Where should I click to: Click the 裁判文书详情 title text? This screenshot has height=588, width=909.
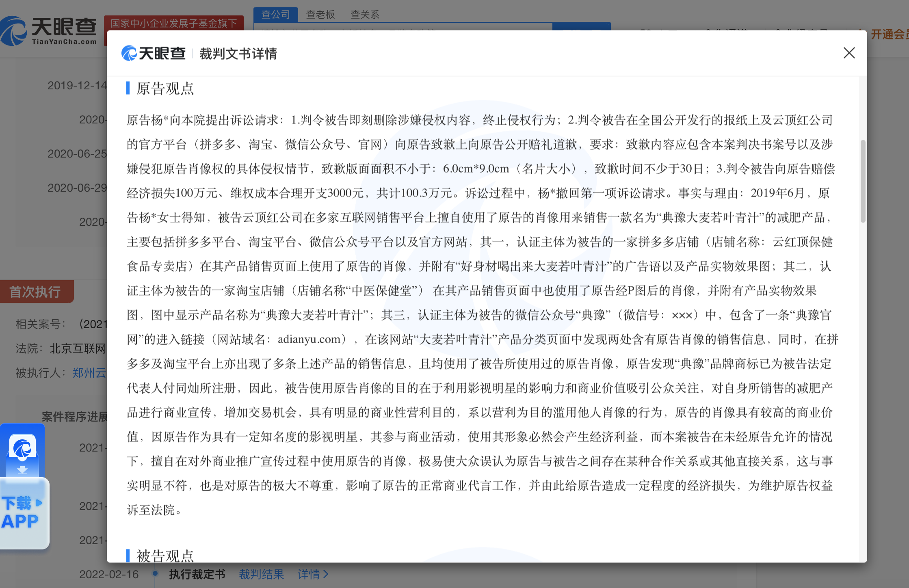click(238, 54)
